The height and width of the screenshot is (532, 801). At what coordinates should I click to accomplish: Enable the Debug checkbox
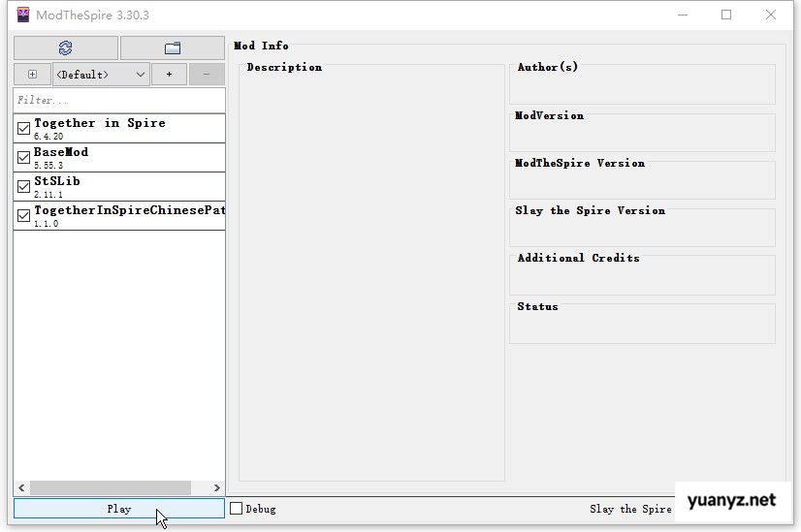pos(236,509)
